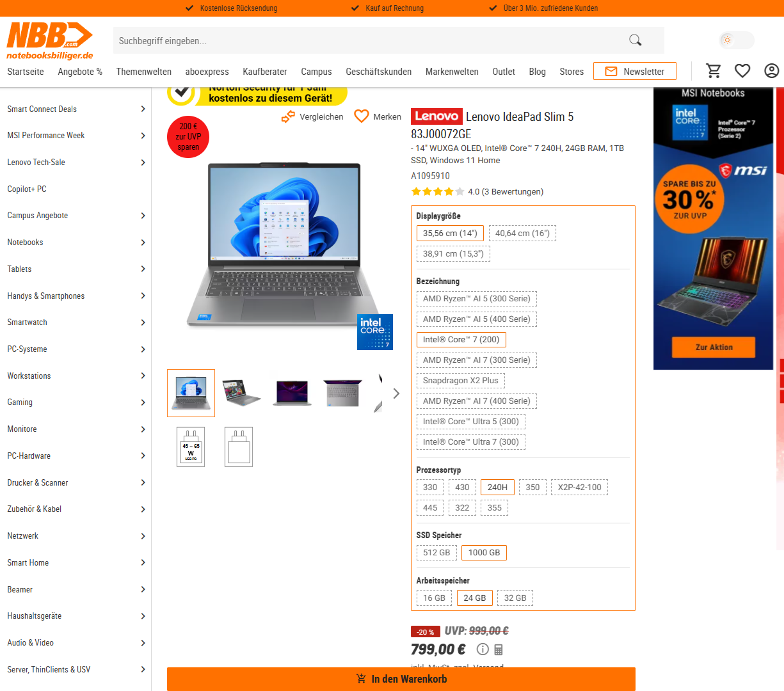Open the user account icon
Image resolution: width=784 pixels, height=691 pixels.
click(772, 70)
